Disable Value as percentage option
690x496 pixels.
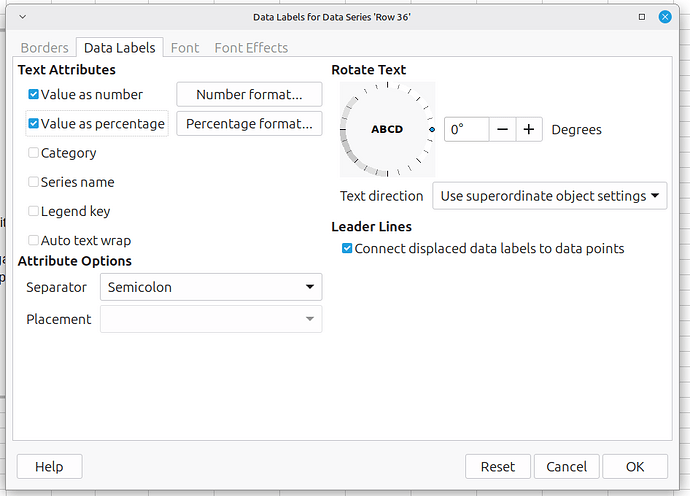(x=34, y=124)
